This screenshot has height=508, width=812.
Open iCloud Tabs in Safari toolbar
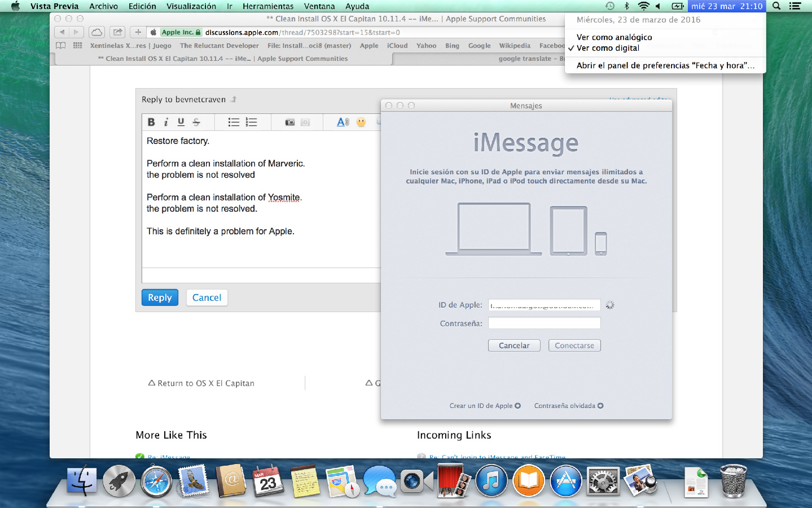click(x=97, y=32)
